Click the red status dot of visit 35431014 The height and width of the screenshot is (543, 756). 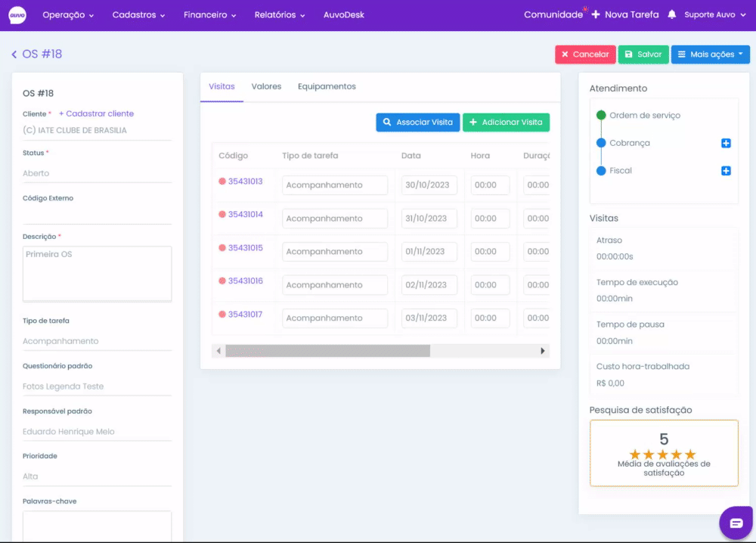(222, 214)
